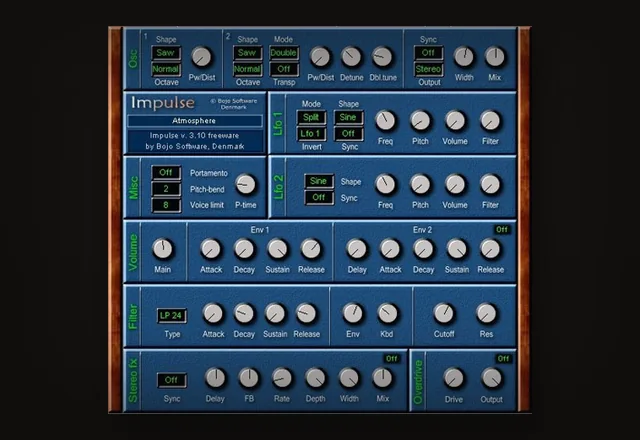Toggle the Stereo fx Off switch

pyautogui.click(x=392, y=358)
